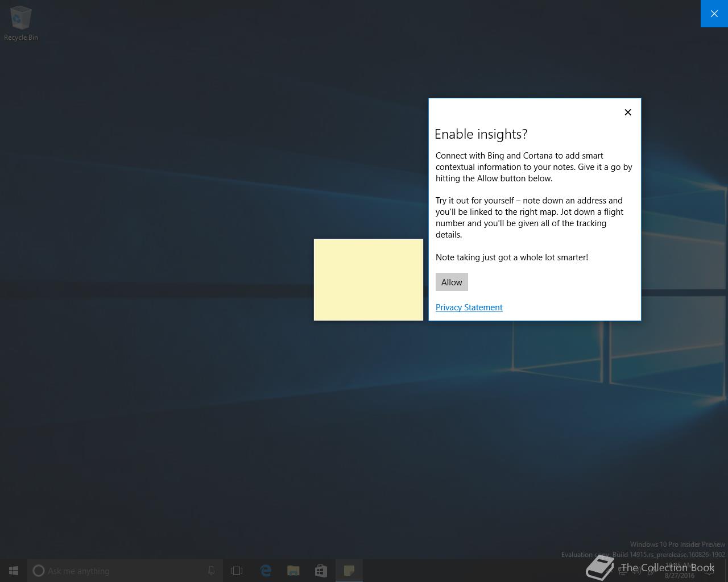Select the yellow sticky note
Screen dimensions: 728x582
(x=369, y=280)
